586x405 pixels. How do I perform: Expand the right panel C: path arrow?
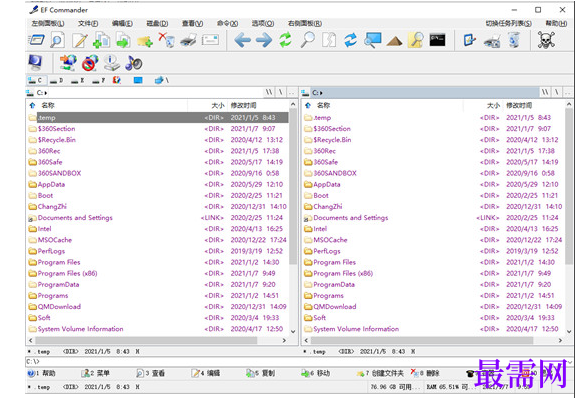point(321,93)
